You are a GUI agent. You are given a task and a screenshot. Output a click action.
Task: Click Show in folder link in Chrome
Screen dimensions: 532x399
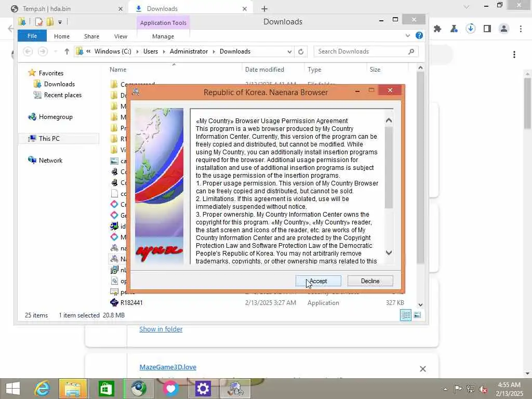(x=161, y=329)
